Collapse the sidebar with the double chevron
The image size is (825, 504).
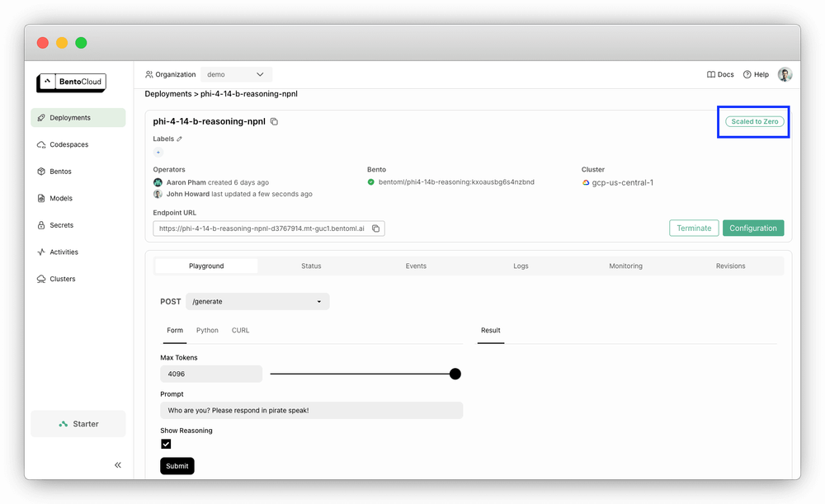(118, 464)
